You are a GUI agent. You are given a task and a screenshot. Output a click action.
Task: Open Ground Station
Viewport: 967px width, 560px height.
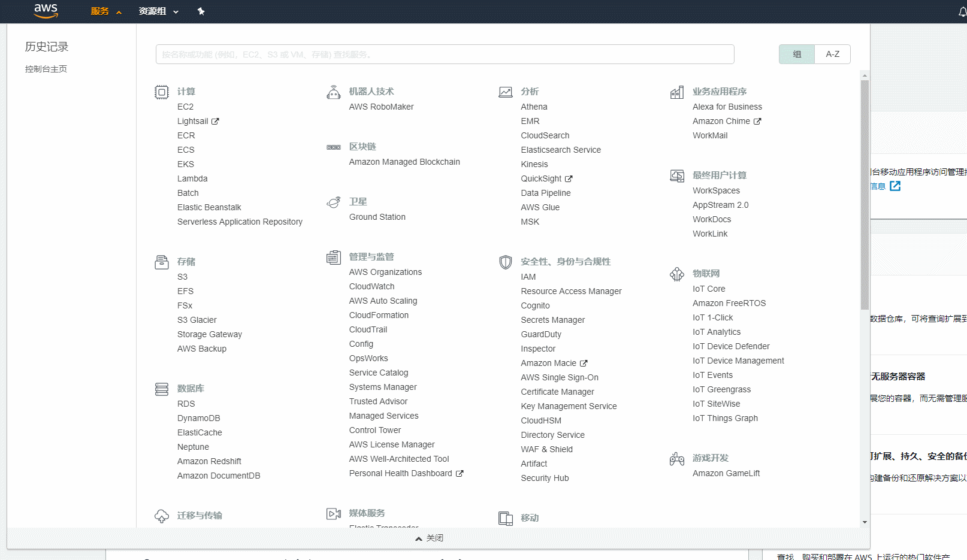point(377,217)
